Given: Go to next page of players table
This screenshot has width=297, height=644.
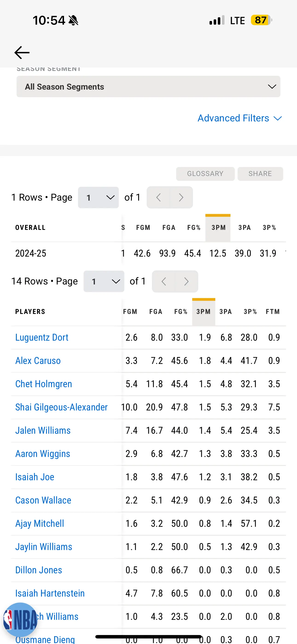Looking at the screenshot, I should [x=186, y=281].
